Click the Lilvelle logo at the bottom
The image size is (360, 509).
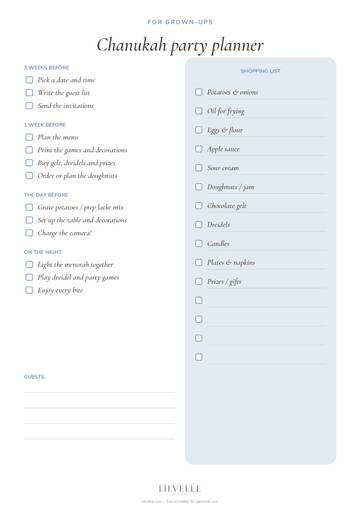179,489
